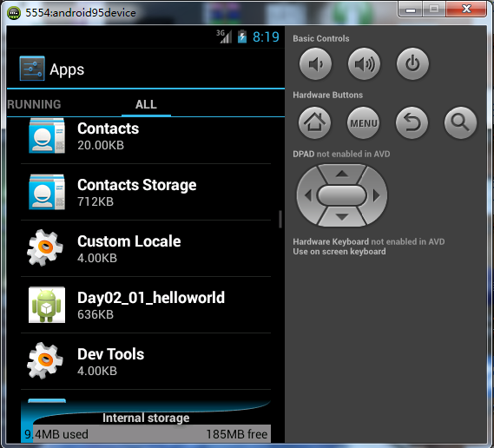Click the app list scrollbar

[280, 219]
